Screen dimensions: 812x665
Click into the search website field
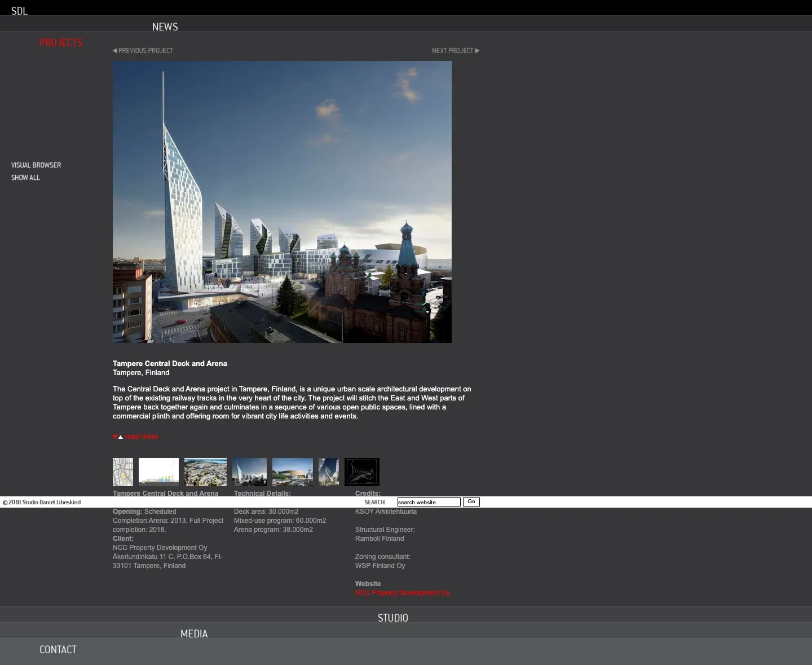[x=429, y=502]
